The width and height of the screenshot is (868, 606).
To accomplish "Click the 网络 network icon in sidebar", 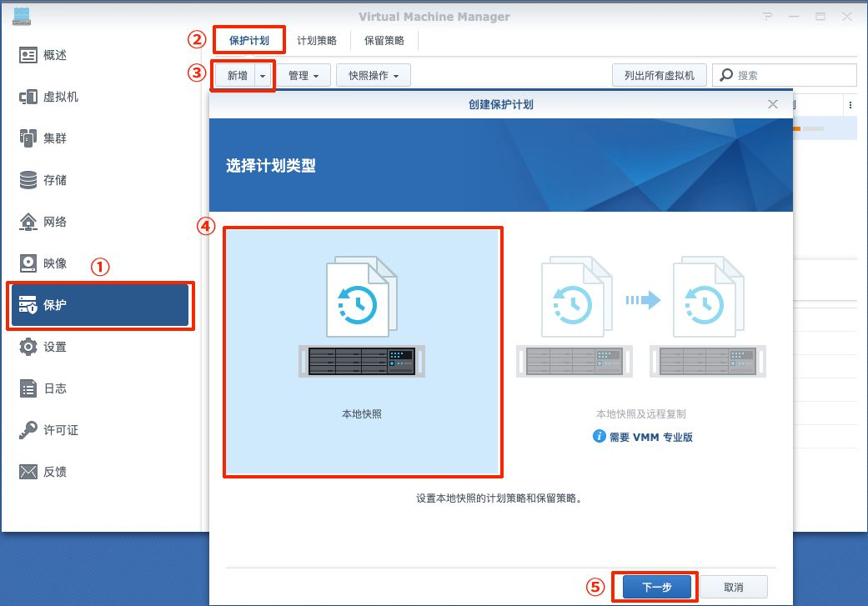I will point(28,222).
